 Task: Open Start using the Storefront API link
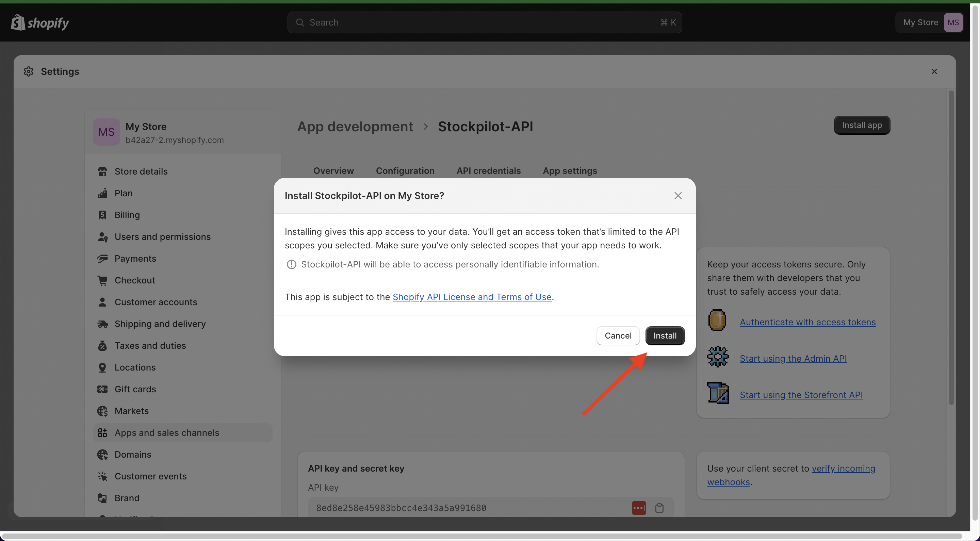(x=801, y=395)
